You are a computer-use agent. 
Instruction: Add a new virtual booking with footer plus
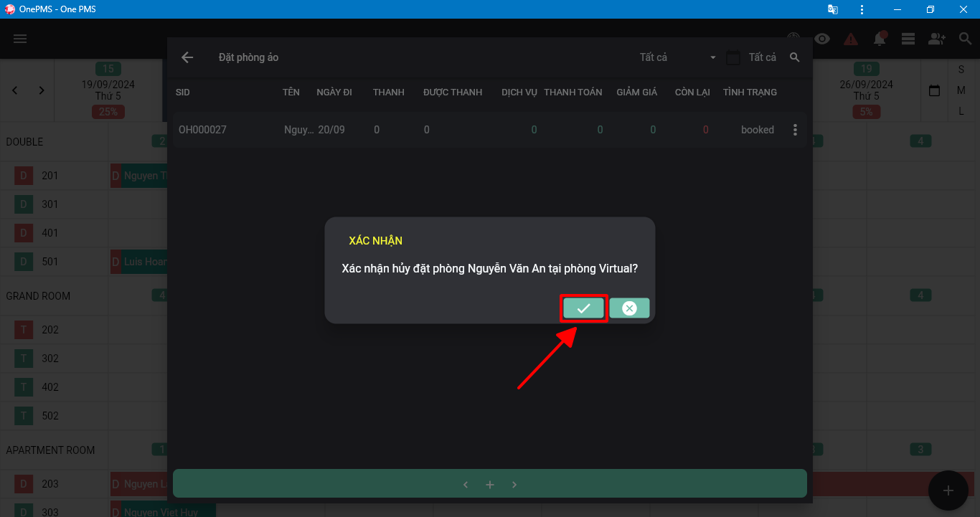tap(490, 485)
